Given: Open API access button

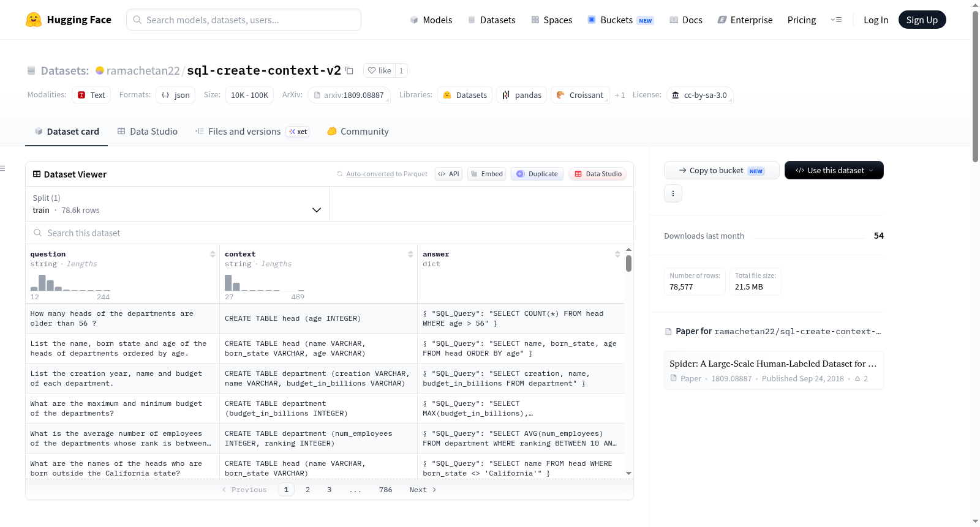Looking at the screenshot, I should tap(448, 174).
